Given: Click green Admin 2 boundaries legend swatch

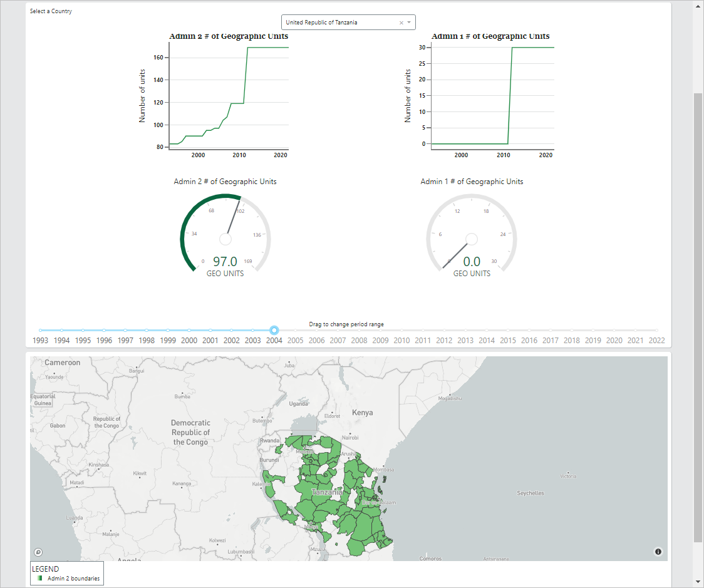Looking at the screenshot, I should [x=40, y=579].
